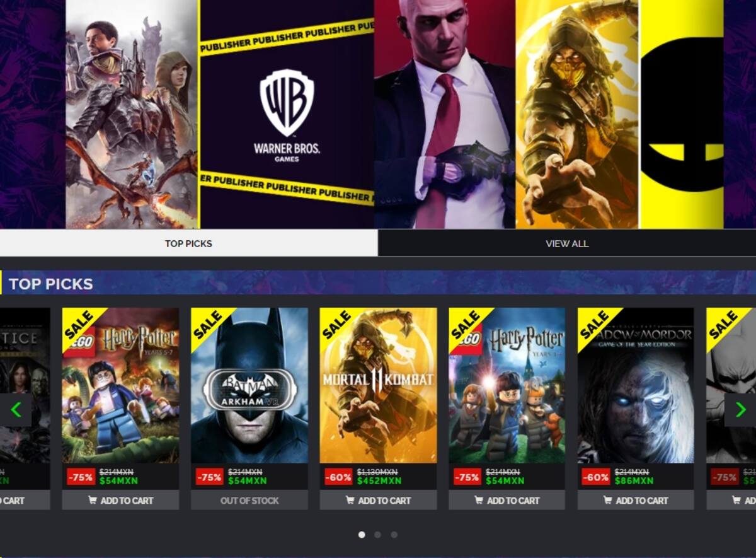Add Mortal Kombat 11 to cart
Image resolution: width=756 pixels, height=558 pixels.
click(x=378, y=500)
